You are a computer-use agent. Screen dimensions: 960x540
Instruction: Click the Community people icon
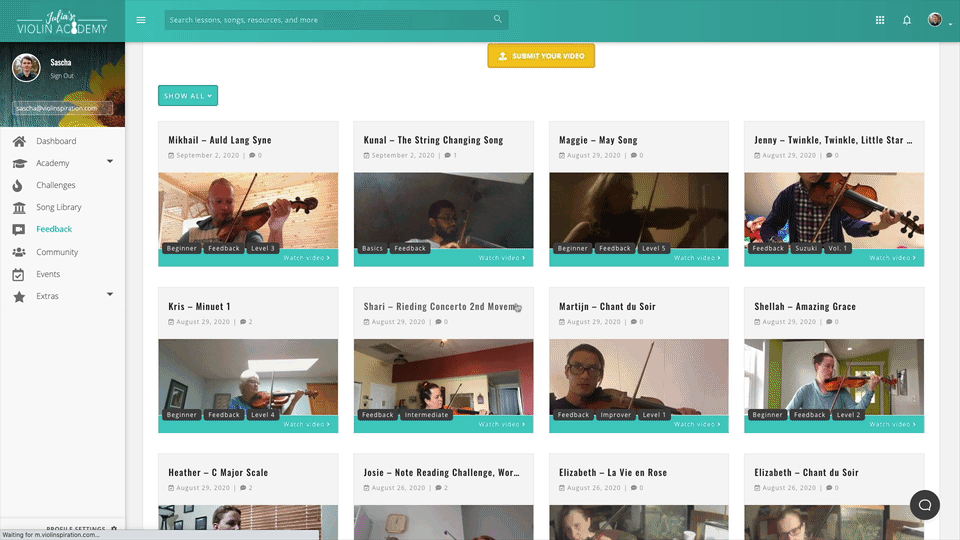click(x=19, y=252)
